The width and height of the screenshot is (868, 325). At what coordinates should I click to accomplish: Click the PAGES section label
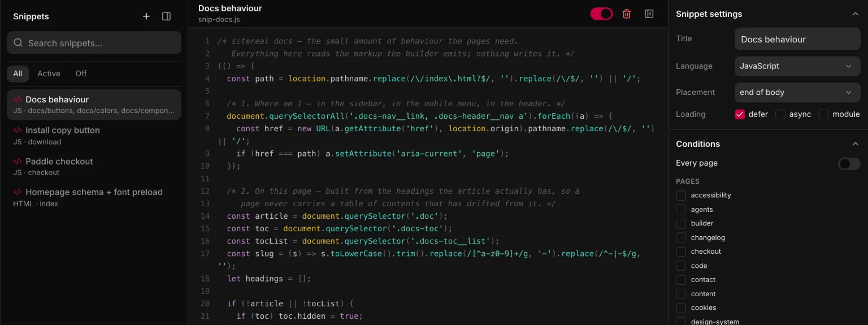pos(688,181)
